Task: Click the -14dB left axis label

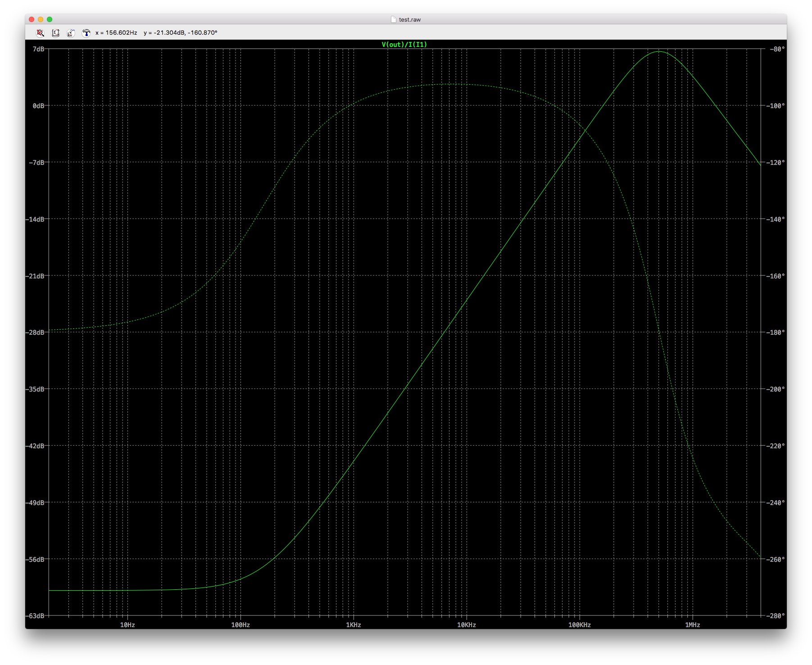Action: [x=35, y=219]
